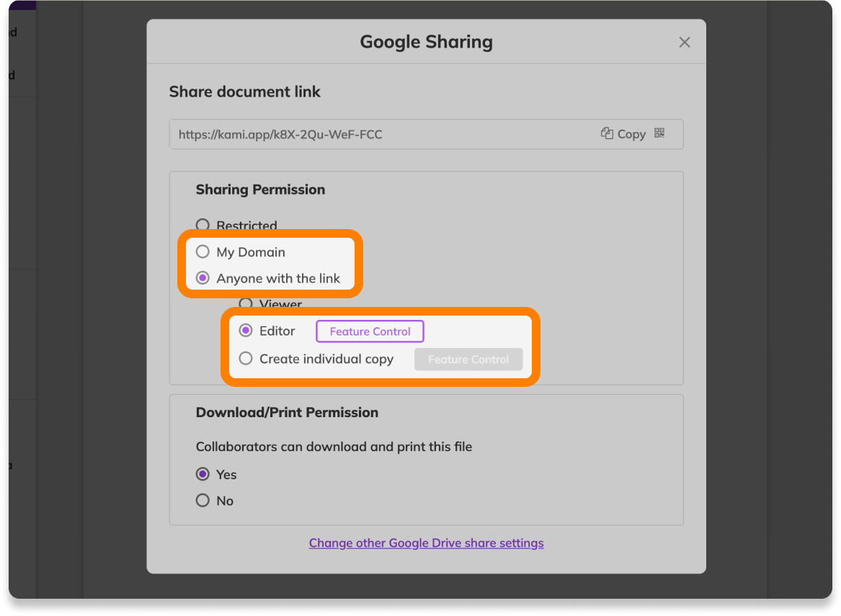Select Restricted sharing permission

pos(203,225)
